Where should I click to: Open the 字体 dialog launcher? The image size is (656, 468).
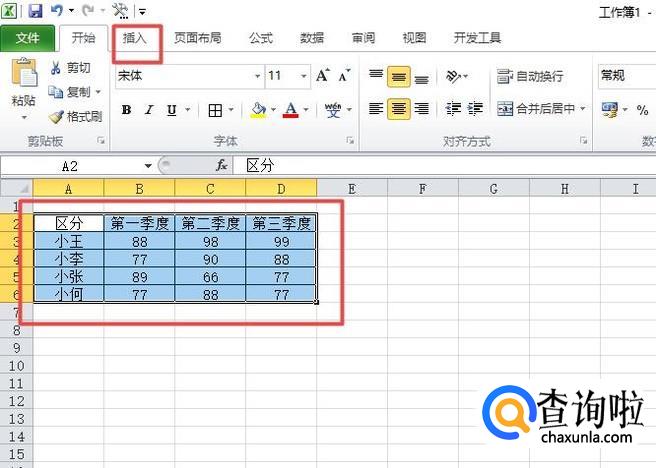click(x=350, y=141)
